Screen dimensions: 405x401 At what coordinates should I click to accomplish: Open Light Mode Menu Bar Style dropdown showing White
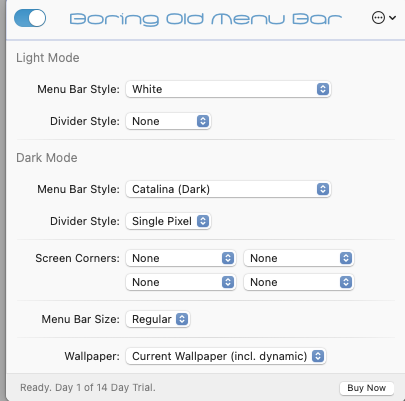pos(228,89)
